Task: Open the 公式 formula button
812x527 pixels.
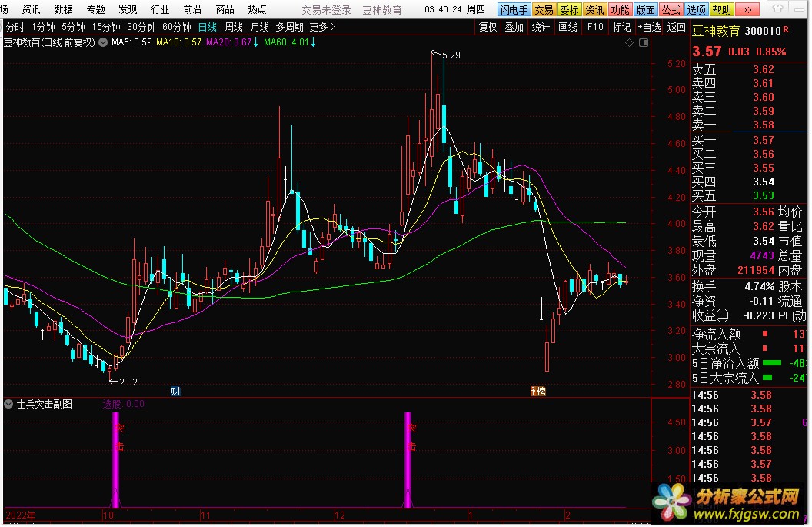Action: 671,9
